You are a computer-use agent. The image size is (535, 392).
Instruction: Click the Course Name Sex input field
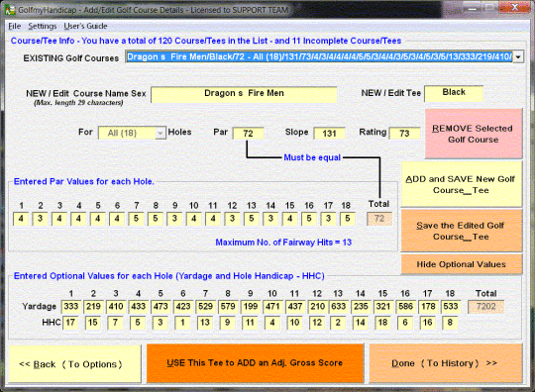click(244, 94)
